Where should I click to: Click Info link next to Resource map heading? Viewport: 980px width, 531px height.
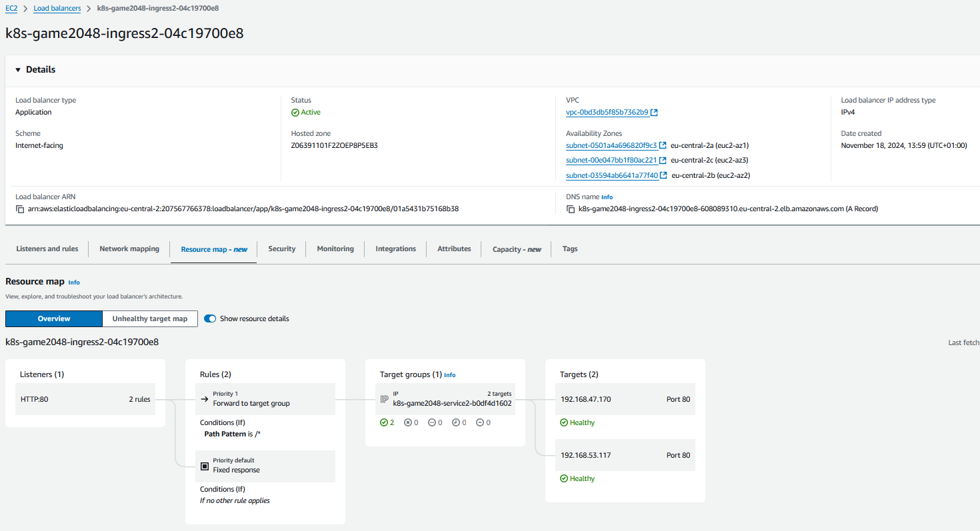point(74,282)
